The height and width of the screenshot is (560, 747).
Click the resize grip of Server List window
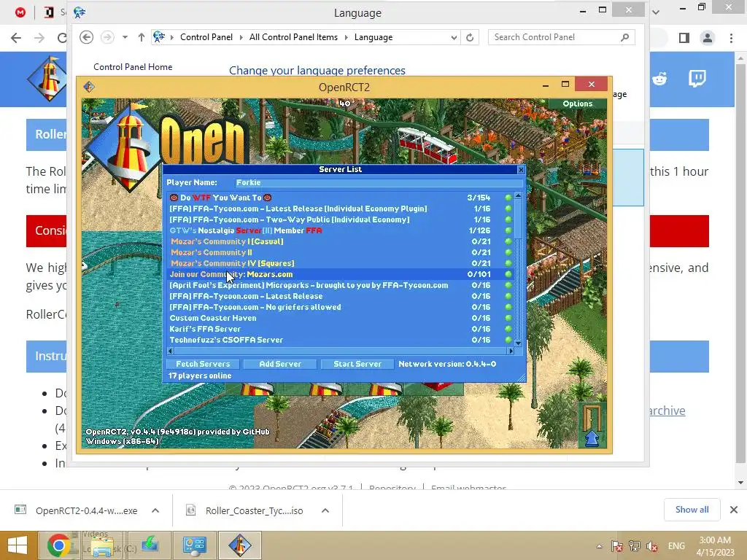tap(522, 378)
